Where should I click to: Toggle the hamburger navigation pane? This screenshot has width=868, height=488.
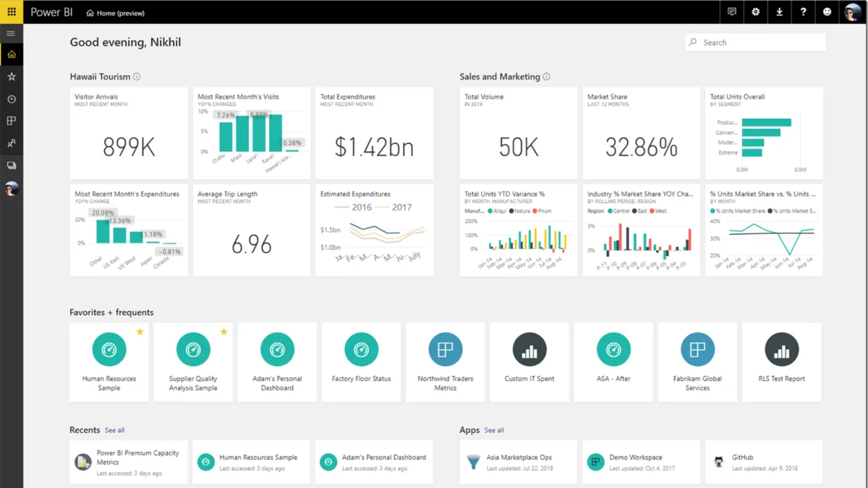(12, 33)
